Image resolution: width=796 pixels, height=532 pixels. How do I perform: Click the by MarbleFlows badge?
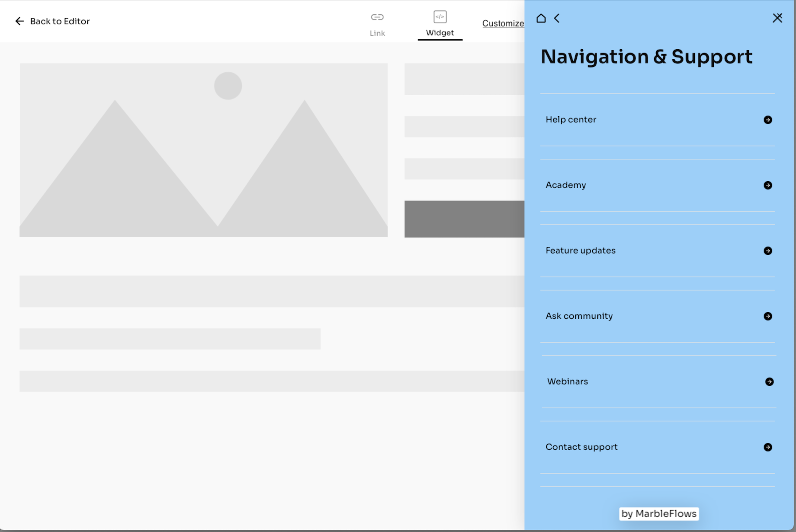click(x=658, y=514)
